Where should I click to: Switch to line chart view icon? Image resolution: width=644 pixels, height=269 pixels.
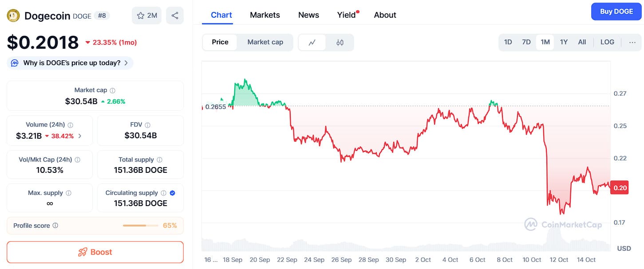(312, 43)
